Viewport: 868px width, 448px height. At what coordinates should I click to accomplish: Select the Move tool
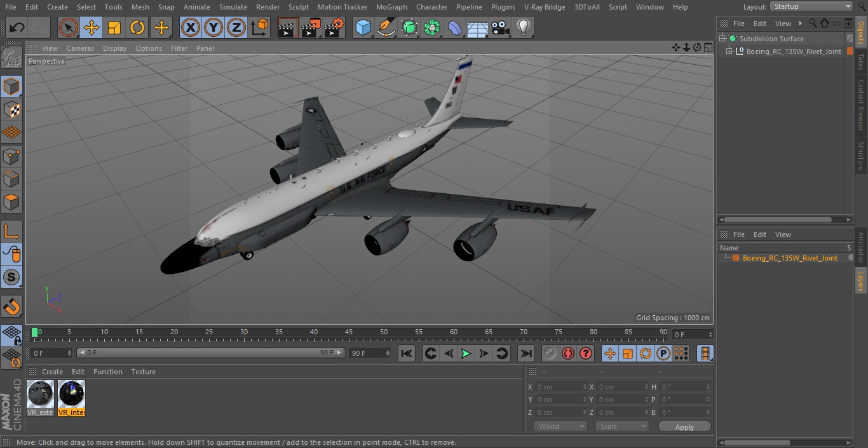click(x=92, y=27)
